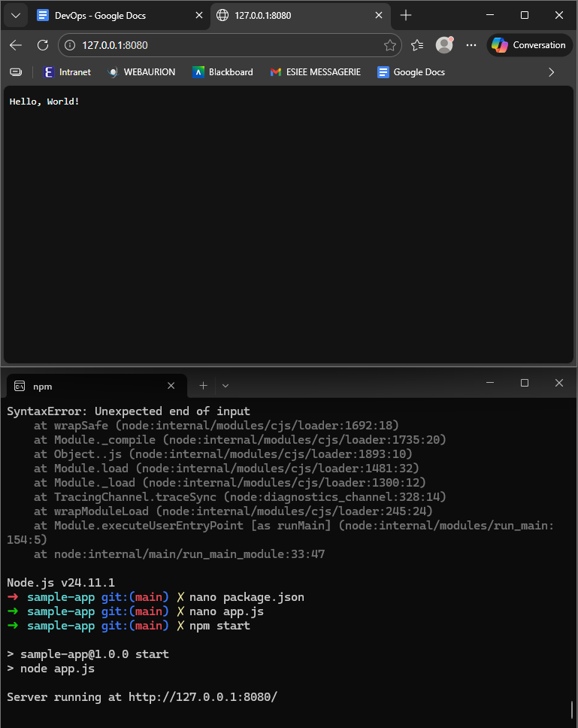This screenshot has height=728, width=578.
Task: Click the at wrapSafe stack trace line
Action: 216,426
